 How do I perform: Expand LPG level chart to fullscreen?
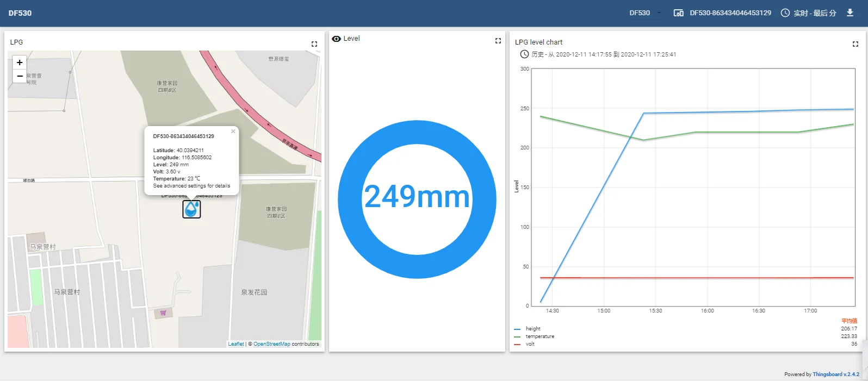(855, 44)
